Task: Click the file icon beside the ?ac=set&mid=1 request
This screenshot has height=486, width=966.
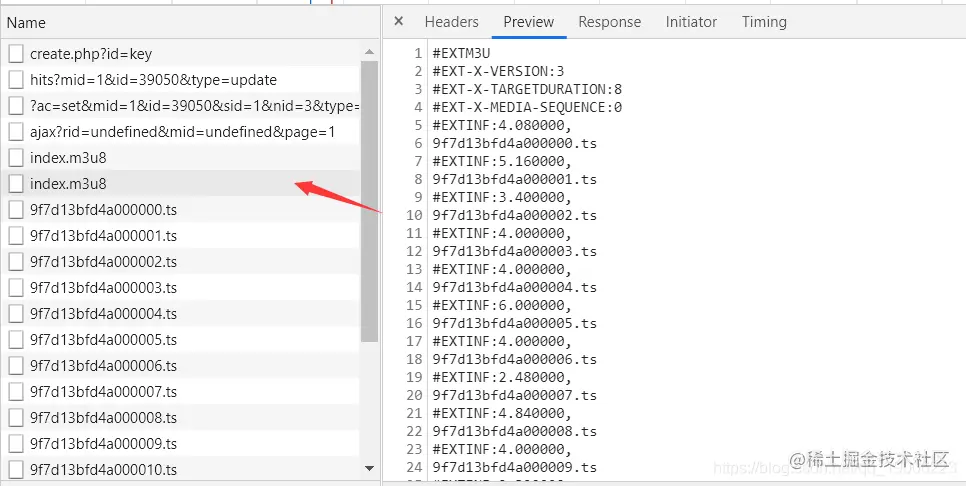Action: coord(16,106)
